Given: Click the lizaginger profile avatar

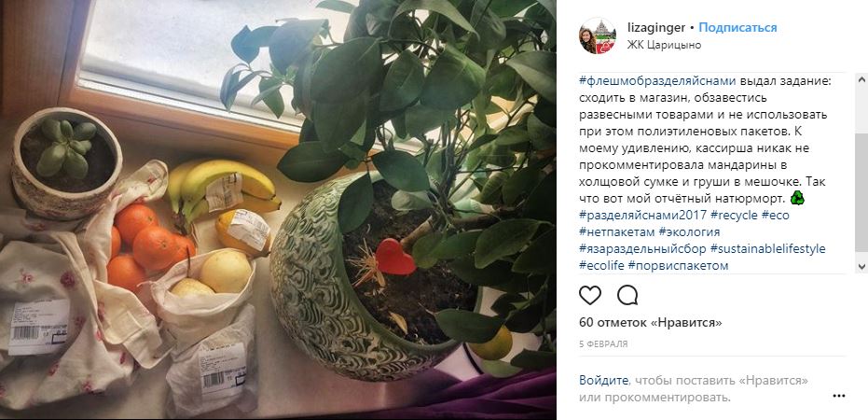Looking at the screenshot, I should click(598, 35).
